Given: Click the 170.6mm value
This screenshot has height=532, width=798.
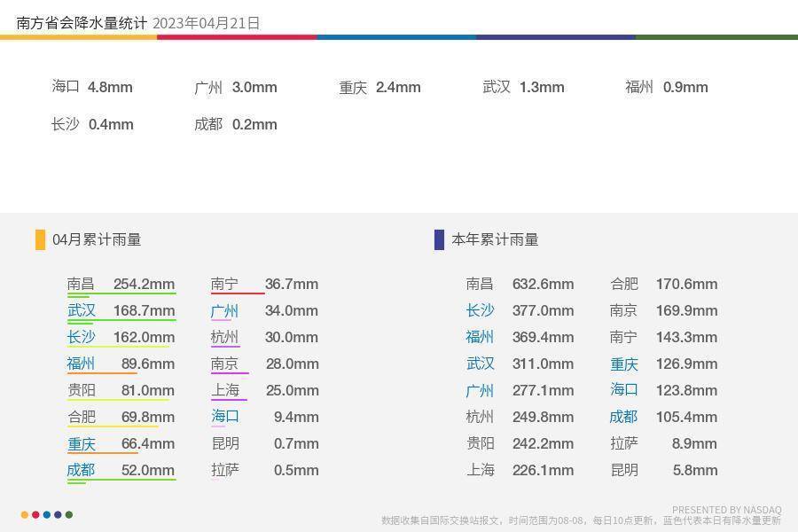Looking at the screenshot, I should pyautogui.click(x=687, y=284).
